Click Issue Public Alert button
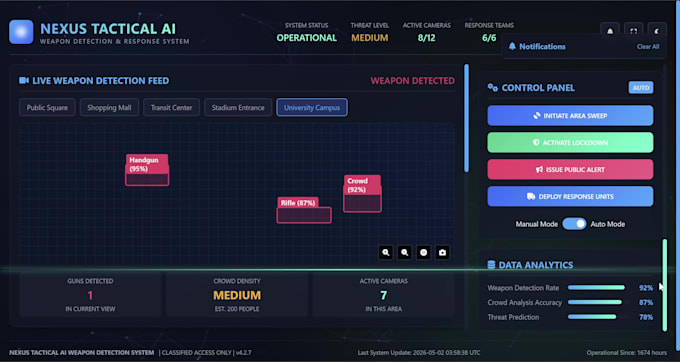The height and width of the screenshot is (362, 680). [570, 170]
